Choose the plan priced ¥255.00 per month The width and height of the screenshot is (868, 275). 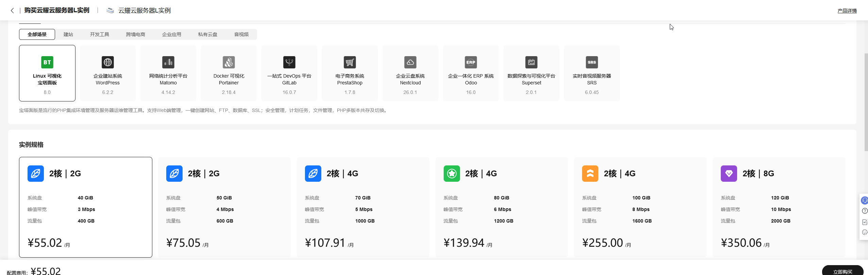click(640, 207)
